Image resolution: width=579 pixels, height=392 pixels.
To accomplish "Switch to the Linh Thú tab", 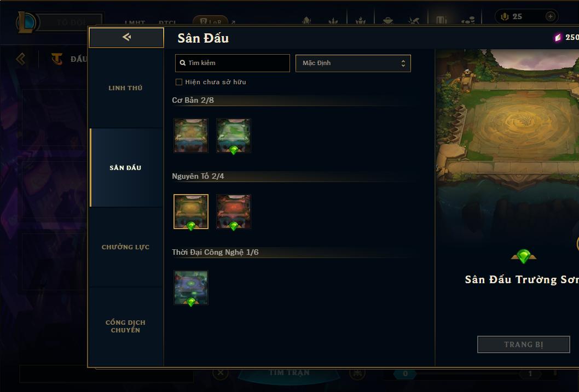I will [125, 88].
